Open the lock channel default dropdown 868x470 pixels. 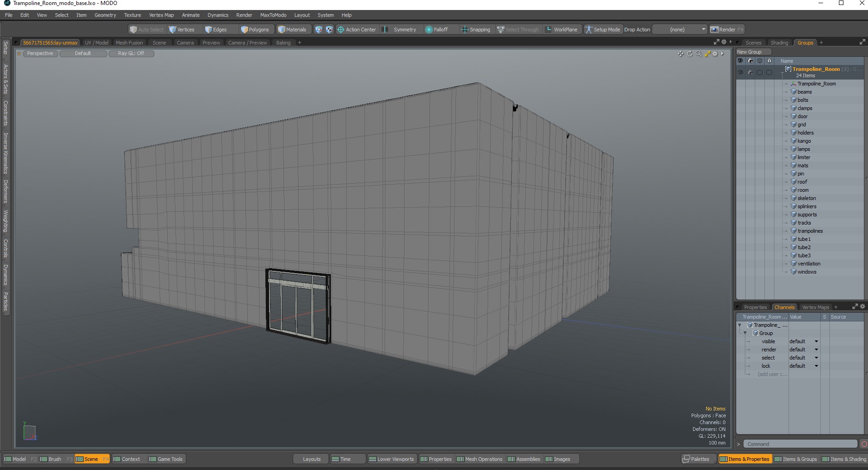pyautogui.click(x=803, y=366)
